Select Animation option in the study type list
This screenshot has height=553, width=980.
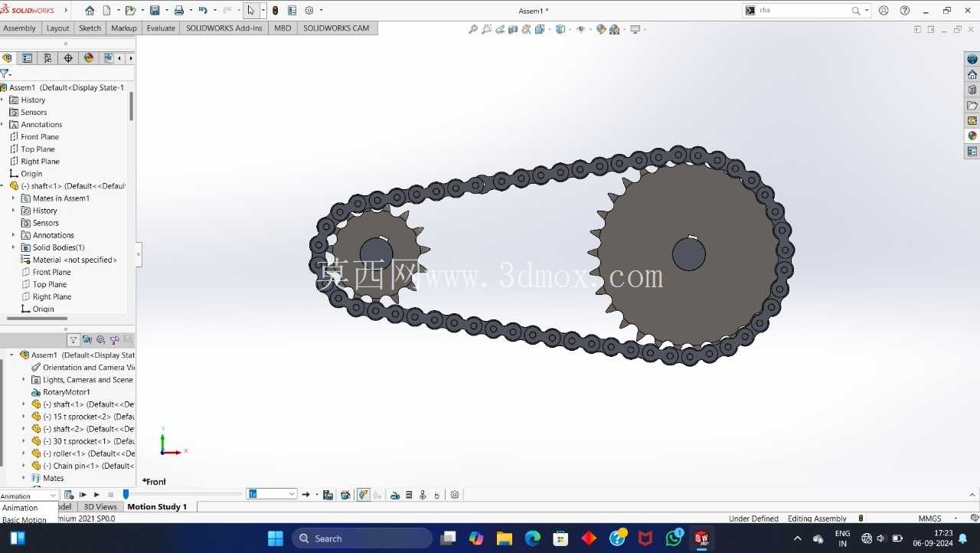20,508
